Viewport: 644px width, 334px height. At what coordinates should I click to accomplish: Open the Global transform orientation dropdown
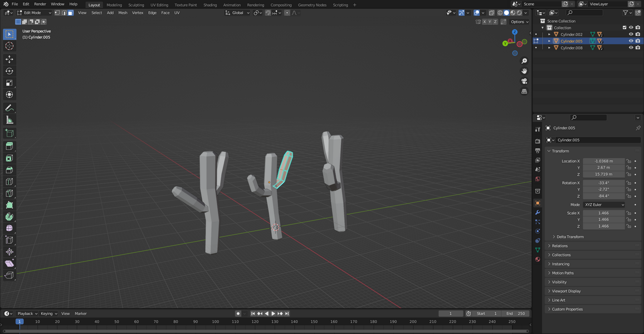tap(237, 13)
